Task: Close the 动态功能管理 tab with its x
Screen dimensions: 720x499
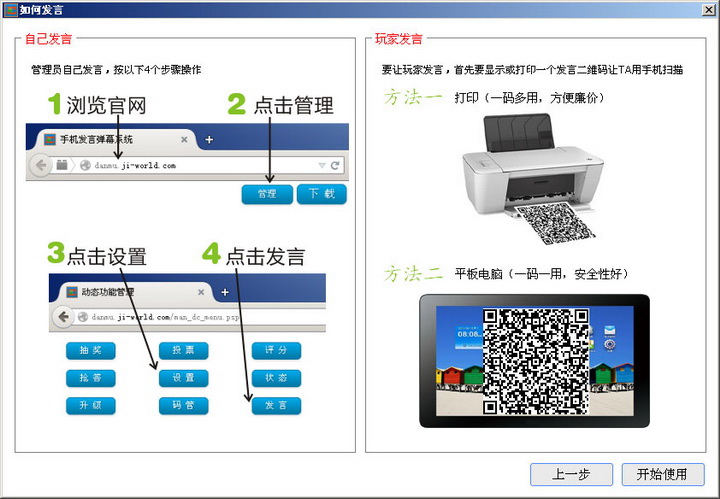Action: point(201,292)
